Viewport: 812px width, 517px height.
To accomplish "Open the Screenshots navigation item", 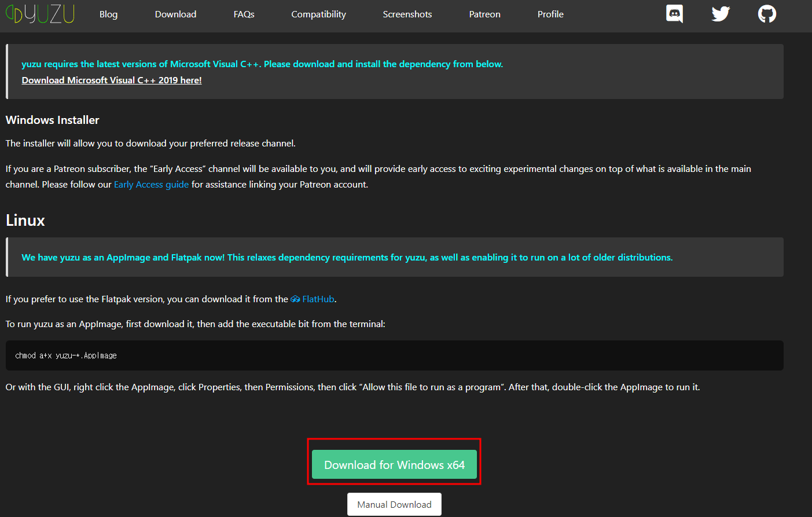I will [407, 14].
